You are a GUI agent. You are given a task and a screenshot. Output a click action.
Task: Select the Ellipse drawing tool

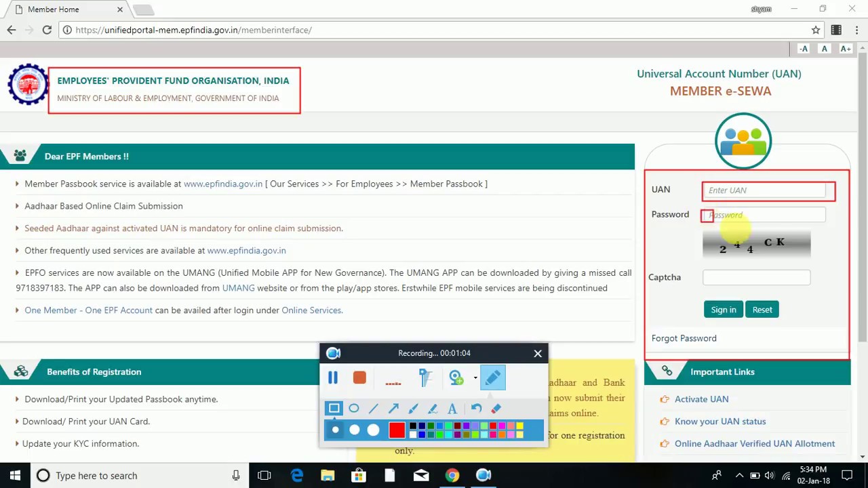click(353, 408)
